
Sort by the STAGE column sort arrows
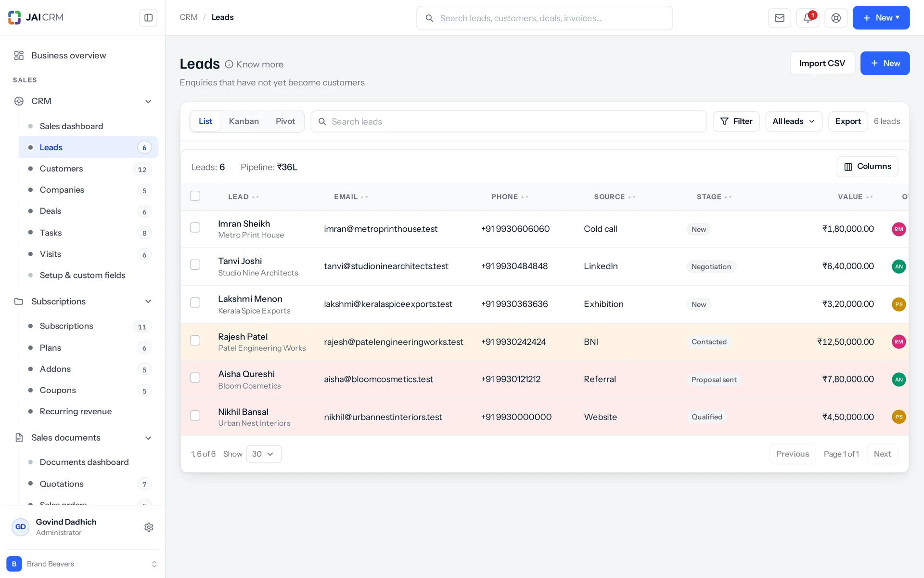coord(728,197)
